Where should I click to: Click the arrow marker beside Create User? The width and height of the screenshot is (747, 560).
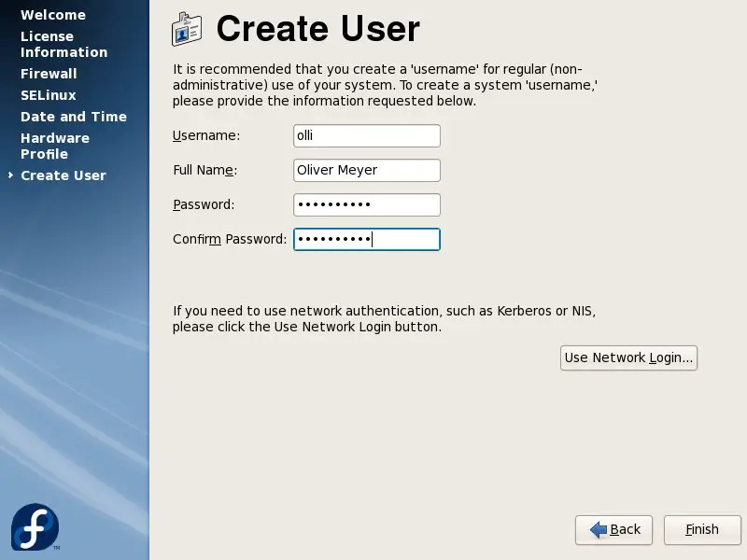10,175
